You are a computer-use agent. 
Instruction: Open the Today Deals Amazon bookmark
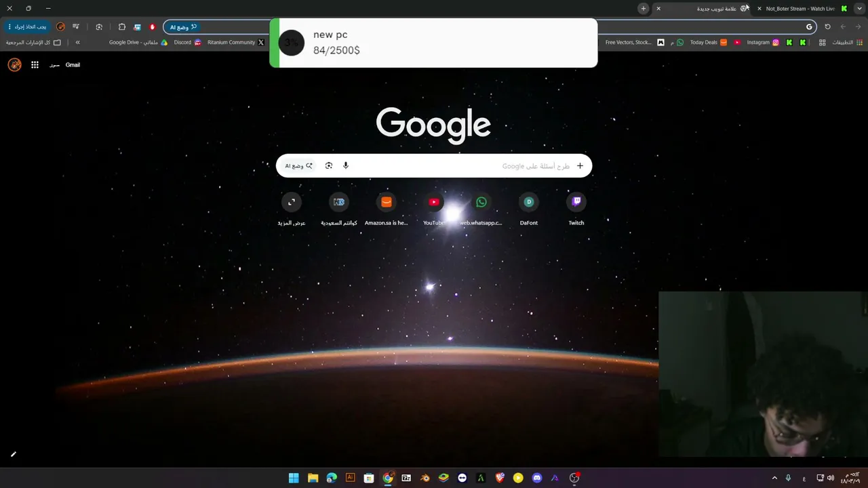(x=709, y=42)
